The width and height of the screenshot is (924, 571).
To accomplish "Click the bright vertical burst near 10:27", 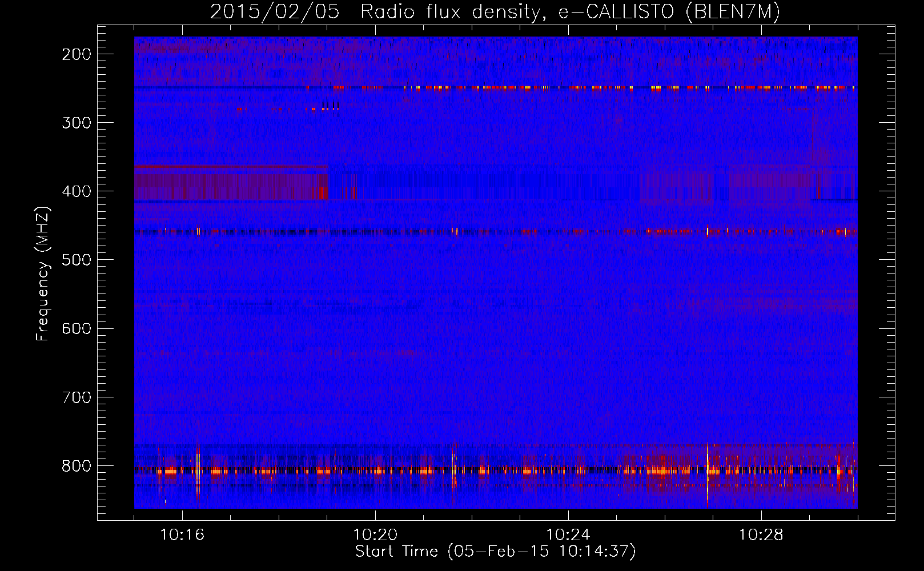I will tap(708, 474).
